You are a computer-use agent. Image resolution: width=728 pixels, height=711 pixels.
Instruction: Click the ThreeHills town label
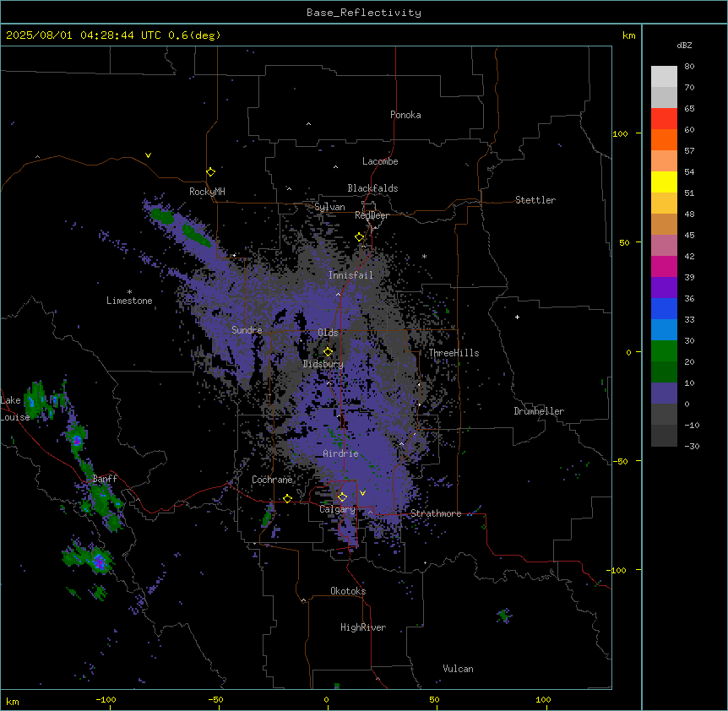[454, 353]
